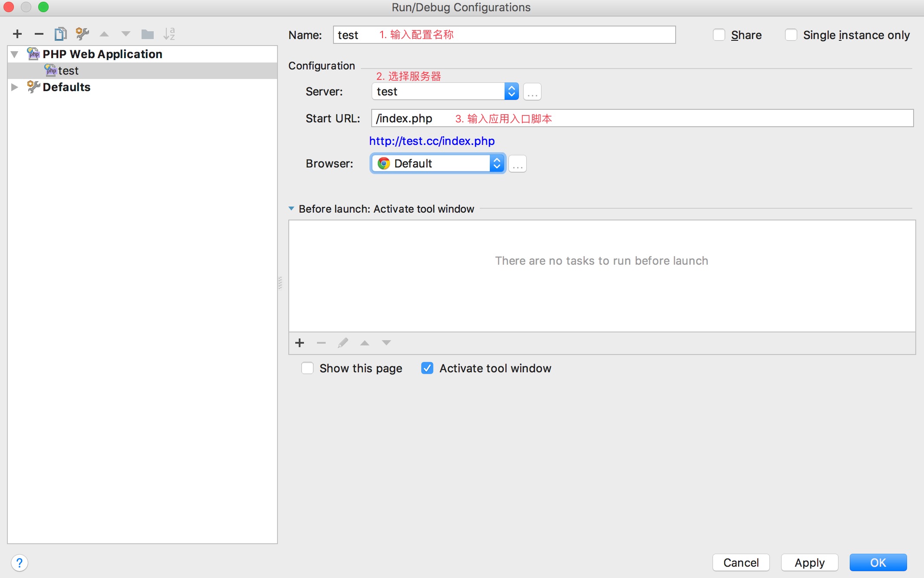The width and height of the screenshot is (924, 578).
Task: Move before launch task up
Action: pyautogui.click(x=365, y=343)
